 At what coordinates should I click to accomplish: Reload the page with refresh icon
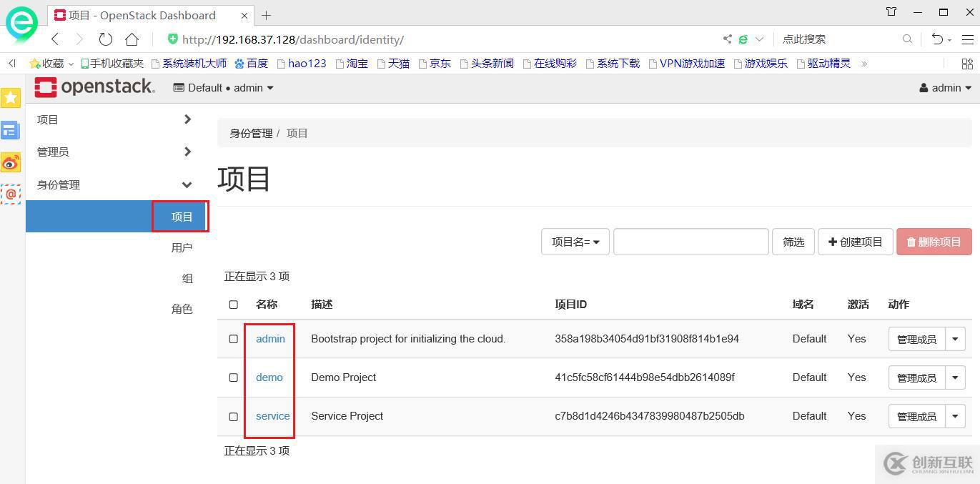(x=106, y=39)
